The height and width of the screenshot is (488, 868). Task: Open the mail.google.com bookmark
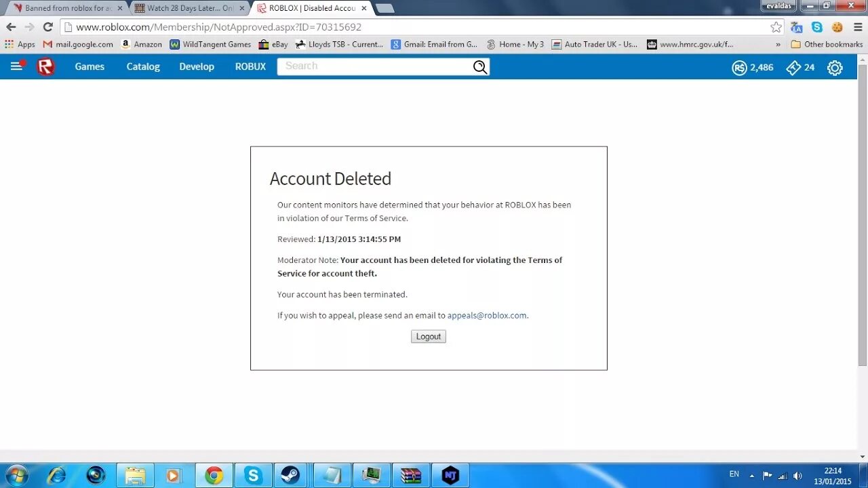pyautogui.click(x=78, y=44)
